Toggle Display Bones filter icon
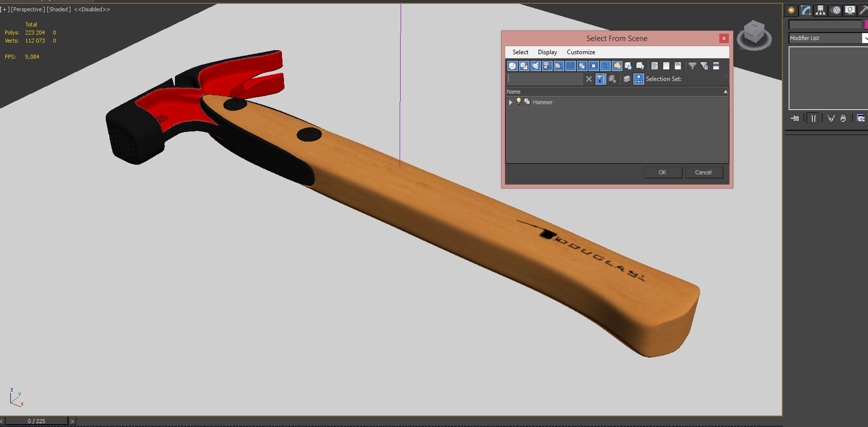 (x=605, y=66)
